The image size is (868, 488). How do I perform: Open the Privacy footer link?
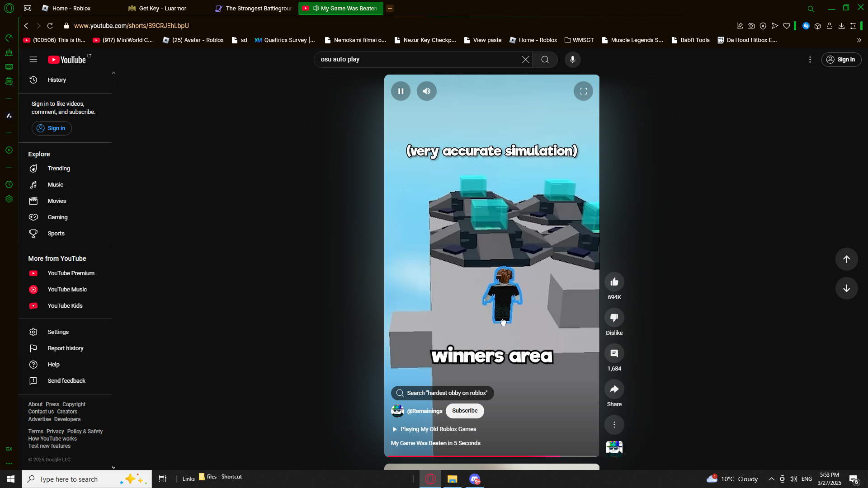coord(55,432)
